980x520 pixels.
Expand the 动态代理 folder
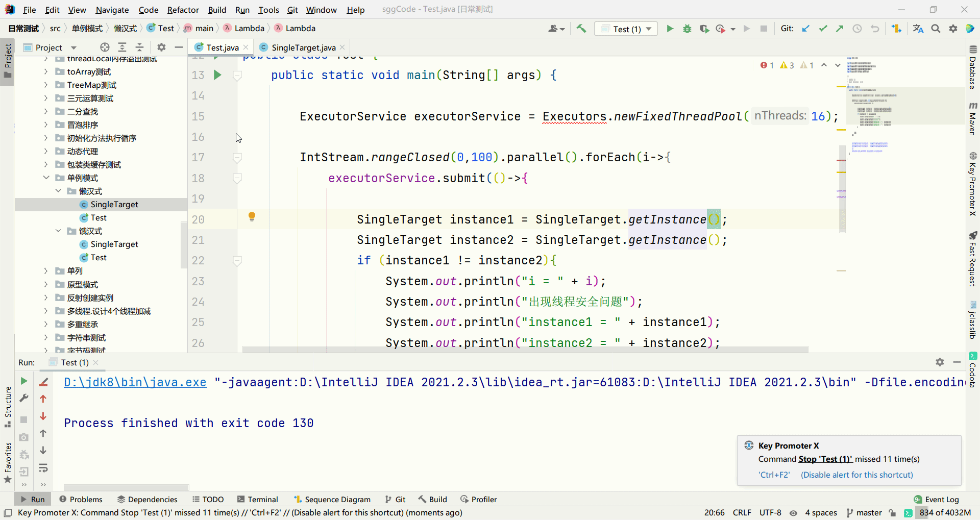pos(46,151)
